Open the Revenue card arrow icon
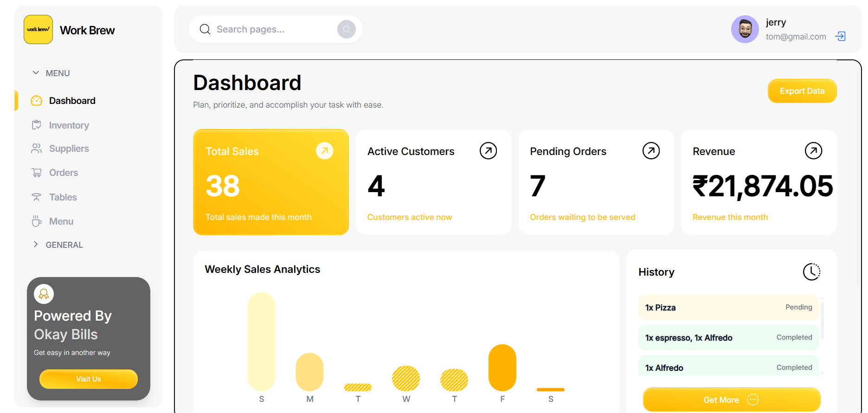This screenshot has height=413, width=868. tap(813, 151)
